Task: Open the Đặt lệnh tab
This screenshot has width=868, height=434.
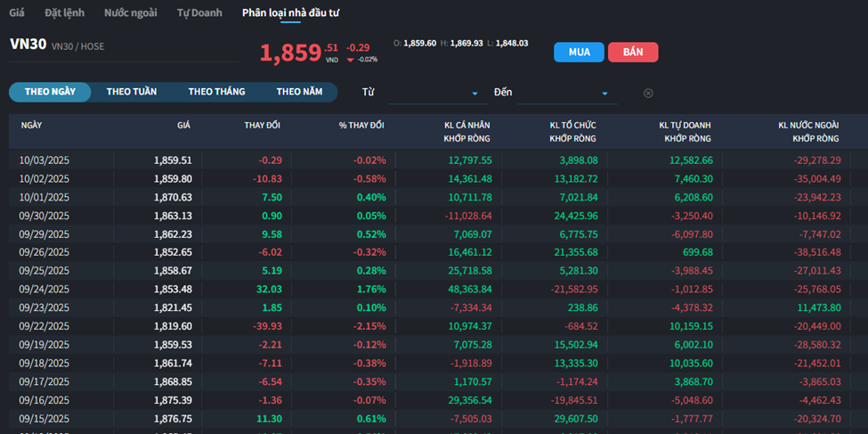Action: point(64,13)
